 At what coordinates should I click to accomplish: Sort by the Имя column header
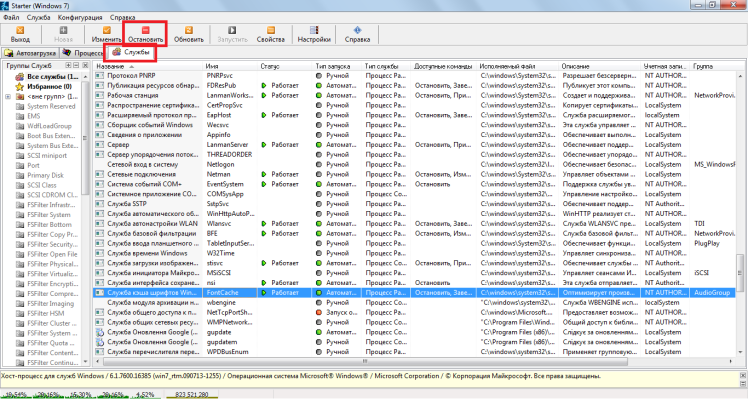tap(230, 66)
